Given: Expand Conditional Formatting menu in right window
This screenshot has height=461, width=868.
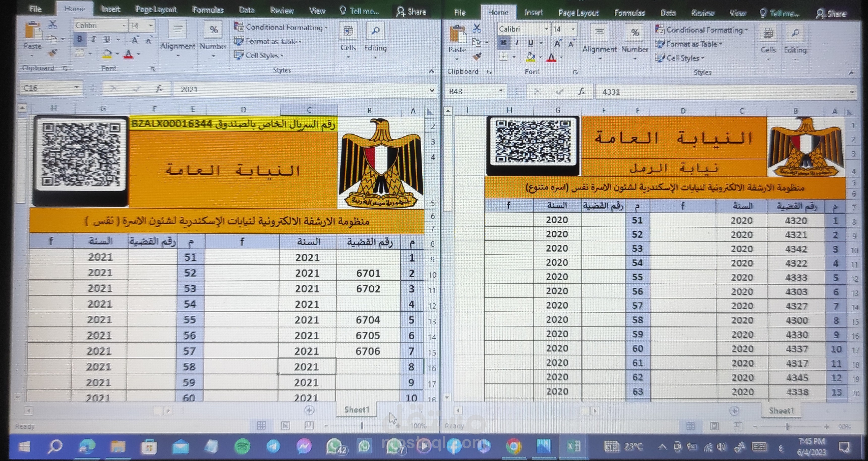Looking at the screenshot, I should (x=705, y=30).
